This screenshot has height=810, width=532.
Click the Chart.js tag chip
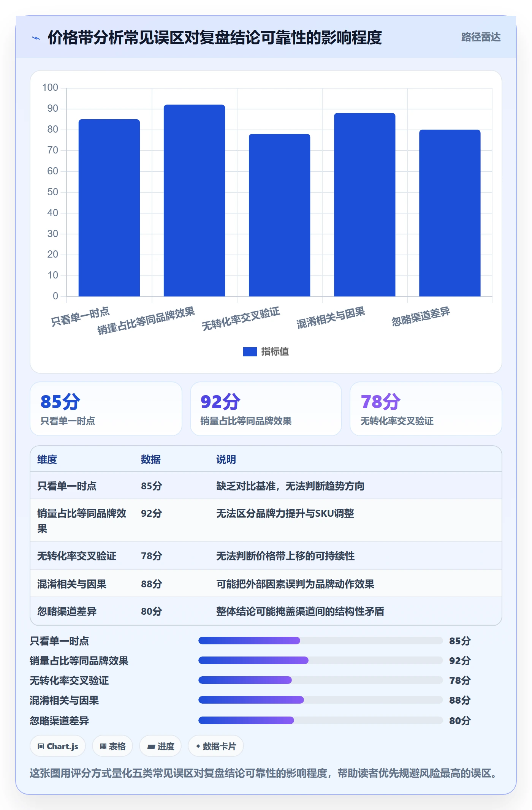(x=58, y=746)
